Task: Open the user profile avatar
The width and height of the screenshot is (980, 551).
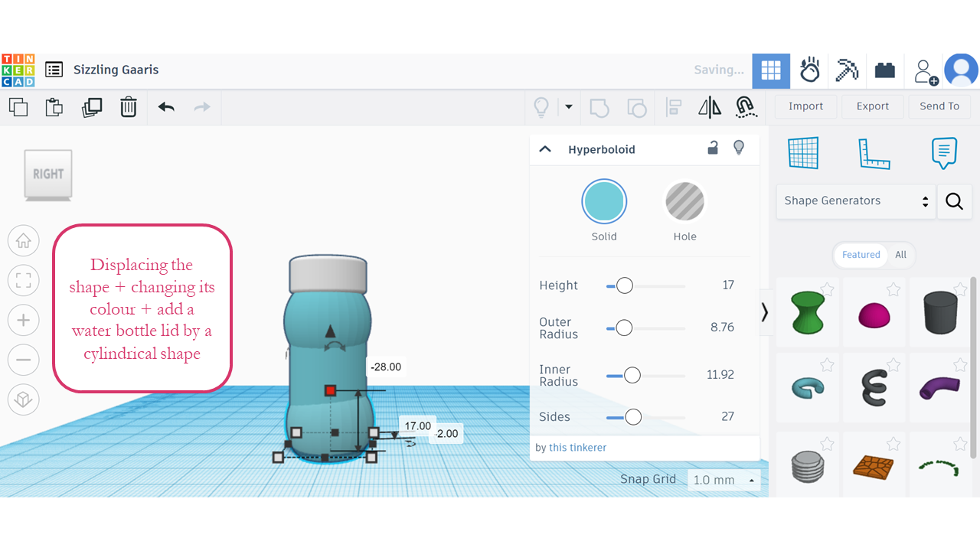Action: [x=961, y=70]
